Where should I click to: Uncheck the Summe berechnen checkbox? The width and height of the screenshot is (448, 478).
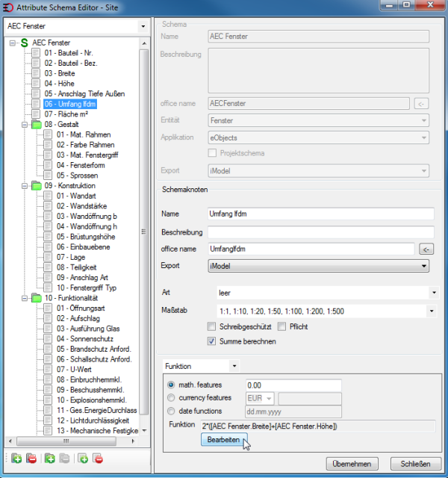211,341
